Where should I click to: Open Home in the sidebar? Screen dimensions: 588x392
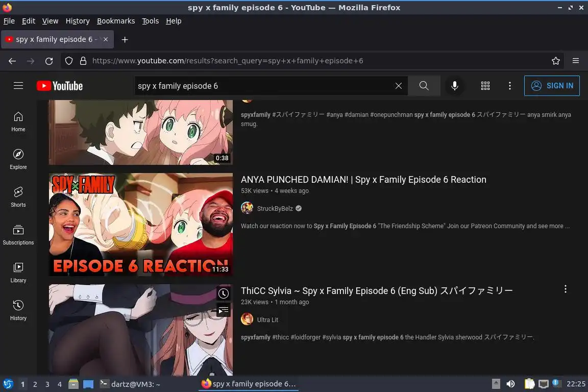pos(18,122)
